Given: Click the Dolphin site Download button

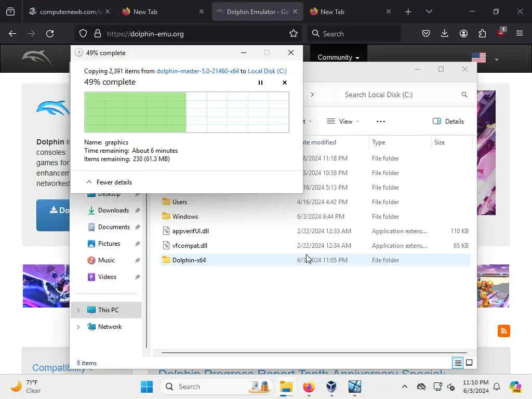Looking at the screenshot, I should point(54,215).
